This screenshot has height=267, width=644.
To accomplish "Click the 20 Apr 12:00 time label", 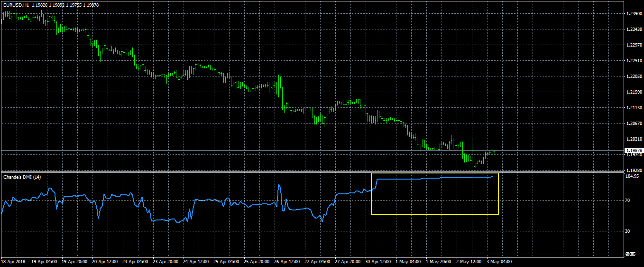I will pyautogui.click(x=105, y=262).
